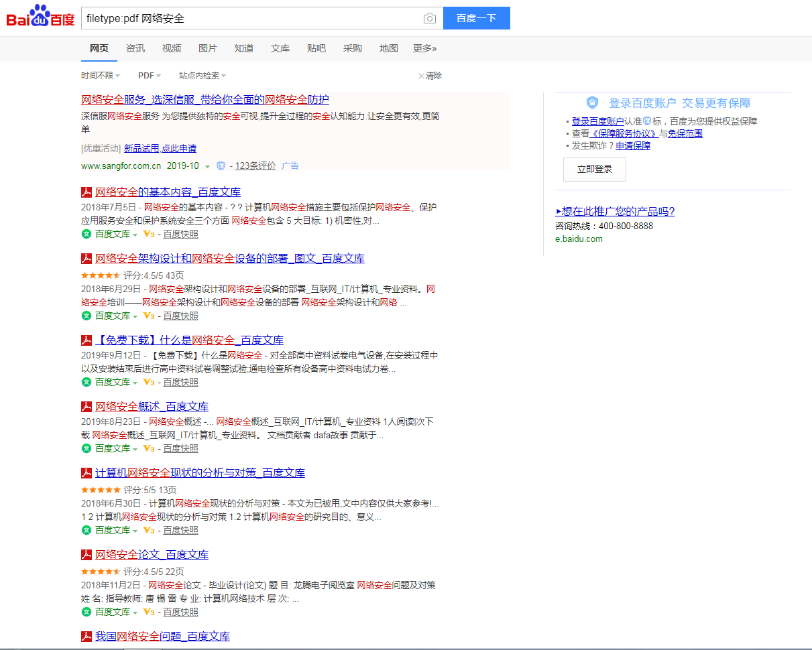
Task: Click the 百度一下 search button
Action: click(x=477, y=18)
